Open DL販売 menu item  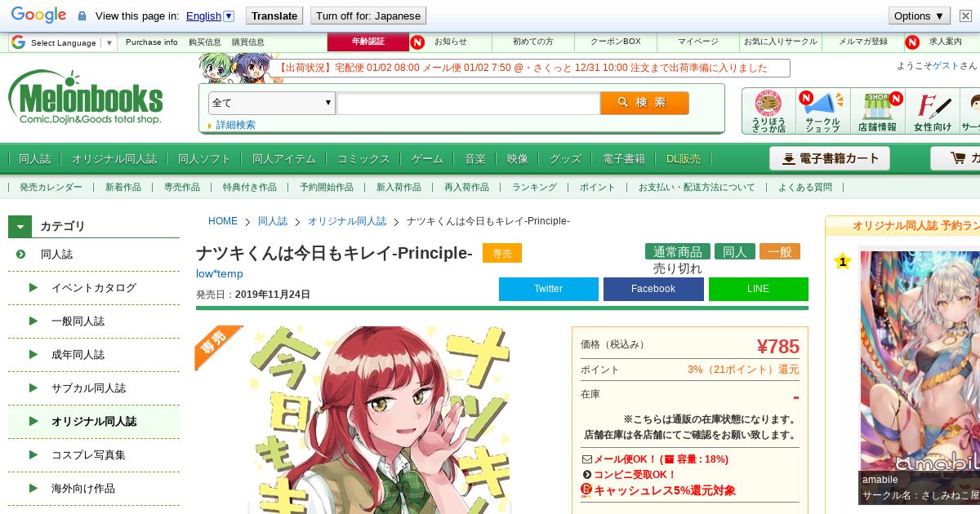click(x=684, y=159)
